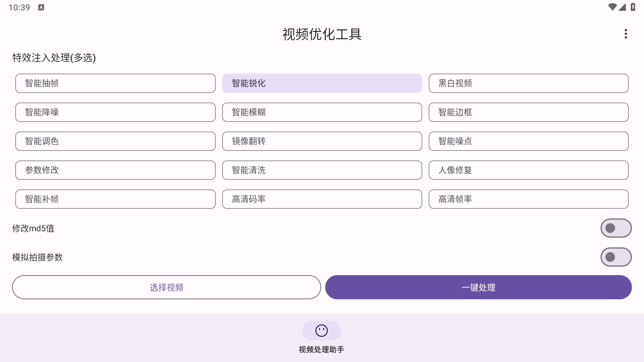Image resolution: width=644 pixels, height=362 pixels.
Task: Tap the Wi-Fi status bar icon
Action: pyautogui.click(x=613, y=7)
